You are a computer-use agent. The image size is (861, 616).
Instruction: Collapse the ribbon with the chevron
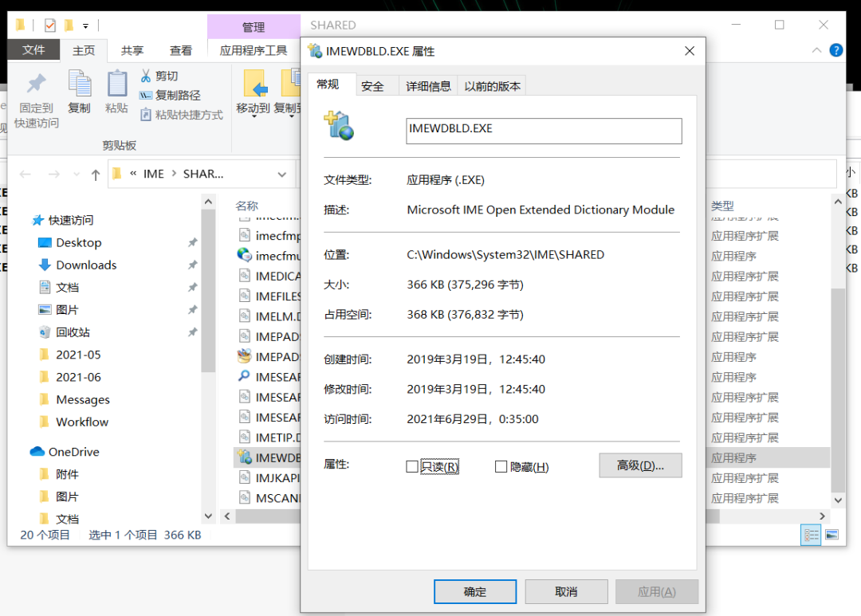click(x=816, y=50)
